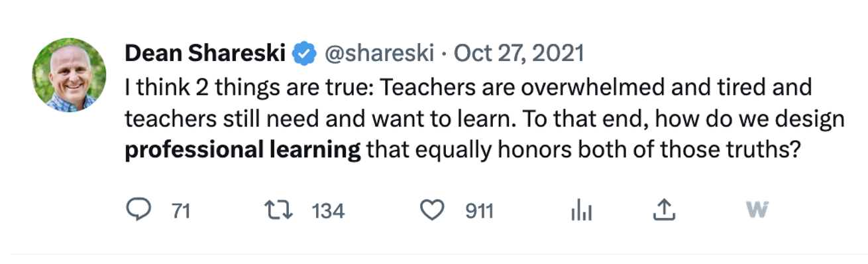Click the gray W icon
This screenshot has width=868, height=264.
[x=757, y=211]
